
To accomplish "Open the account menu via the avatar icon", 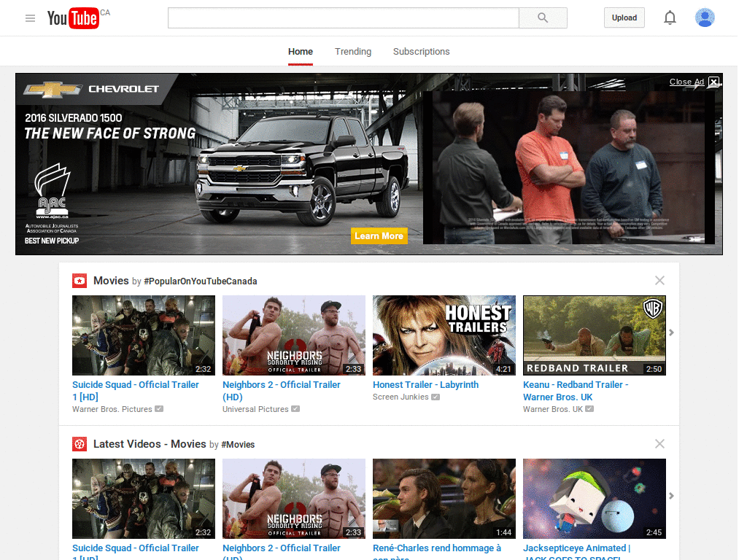I will pyautogui.click(x=705, y=17).
